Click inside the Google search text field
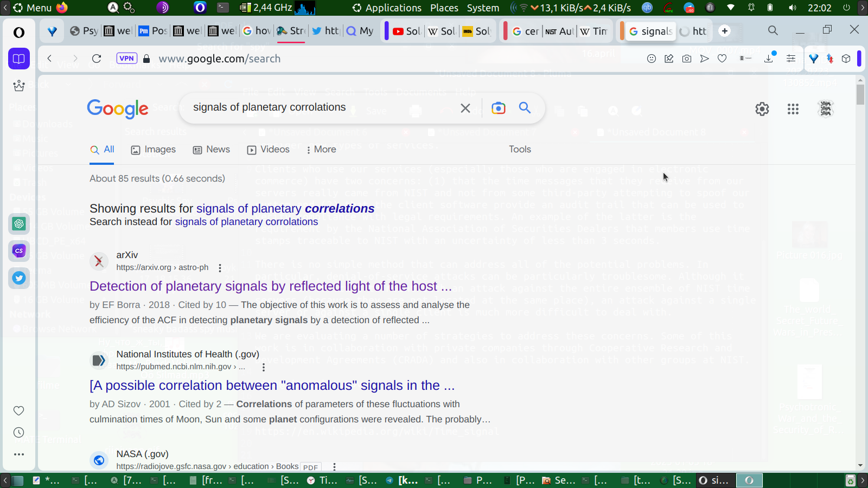This screenshot has height=488, width=868. tap(320, 107)
